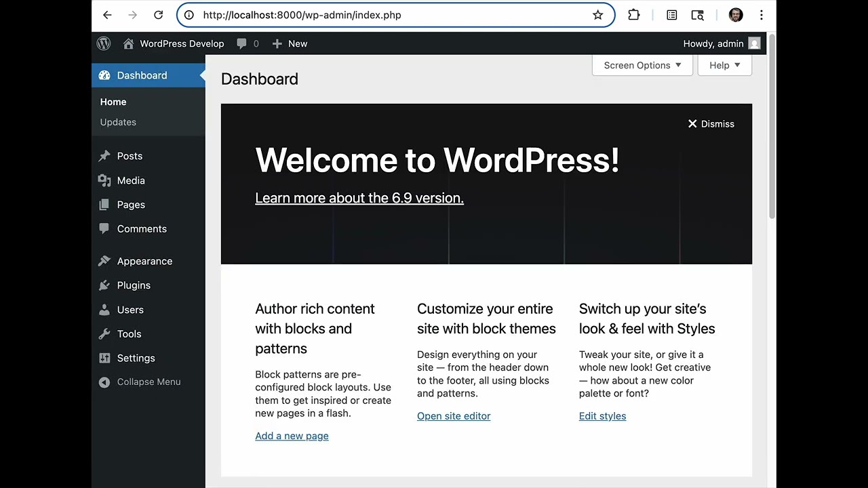
Task: Expand the Screen Options dropdown
Action: tap(642, 65)
